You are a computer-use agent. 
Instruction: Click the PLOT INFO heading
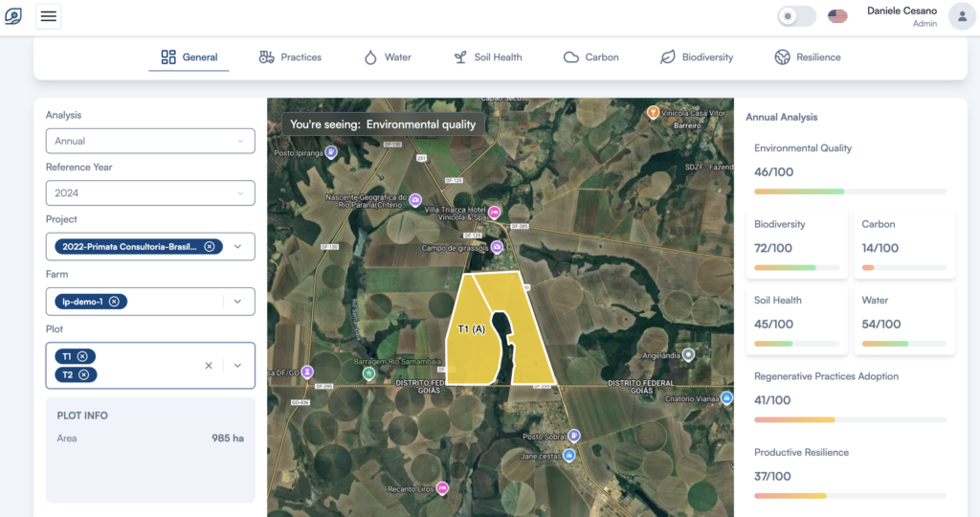(x=82, y=416)
